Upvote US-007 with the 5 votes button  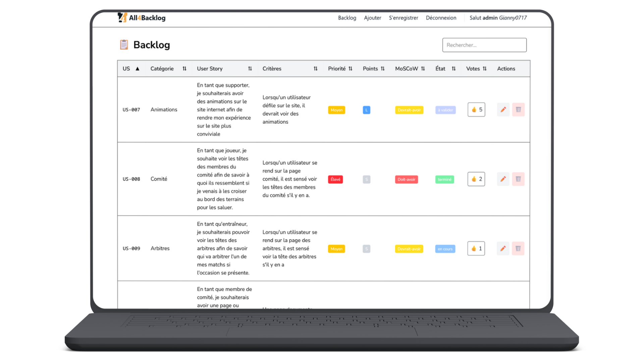point(476,110)
